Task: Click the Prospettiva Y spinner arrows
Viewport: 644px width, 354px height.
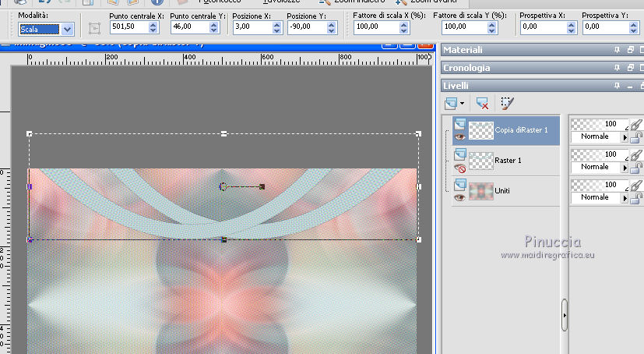Action: point(634,27)
